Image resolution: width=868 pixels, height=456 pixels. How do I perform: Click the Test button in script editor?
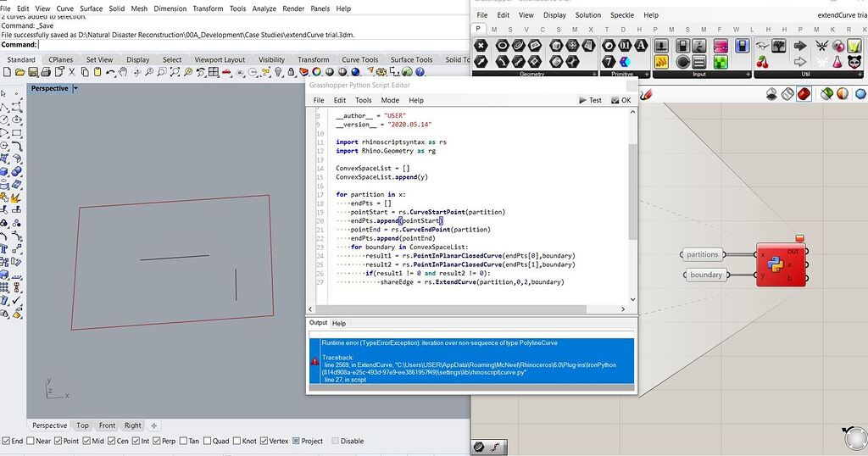pos(590,100)
